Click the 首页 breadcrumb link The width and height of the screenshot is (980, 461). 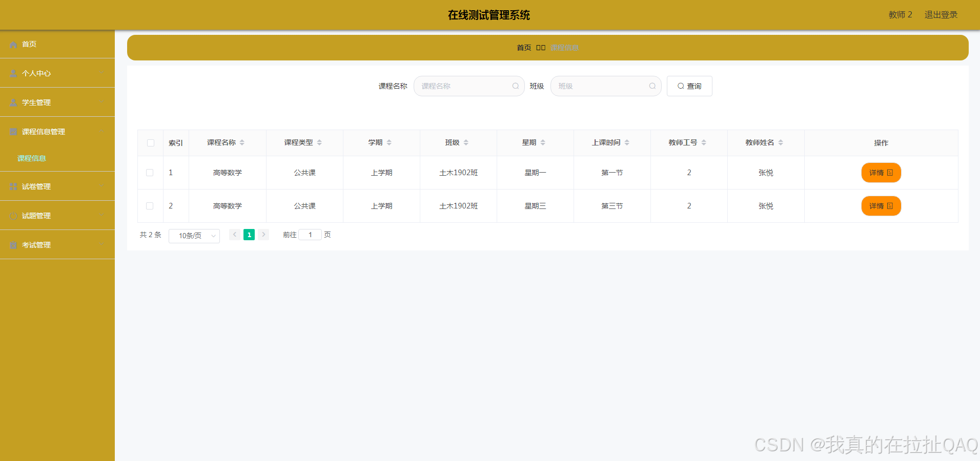coord(524,47)
